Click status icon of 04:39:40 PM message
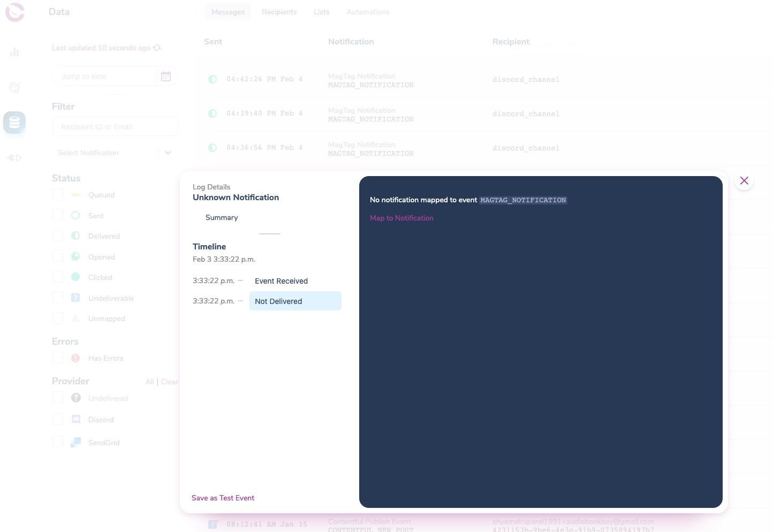 click(x=213, y=113)
